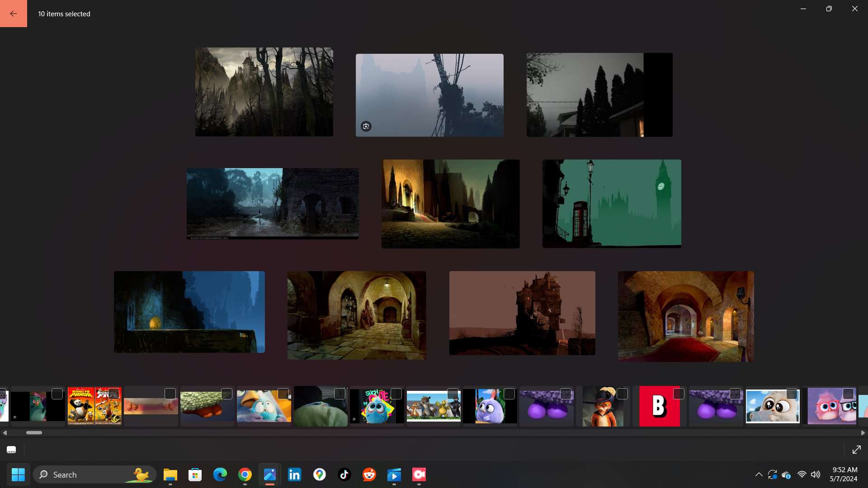Tick the checkbox on the Puss in Boots thumbnail

point(622,394)
